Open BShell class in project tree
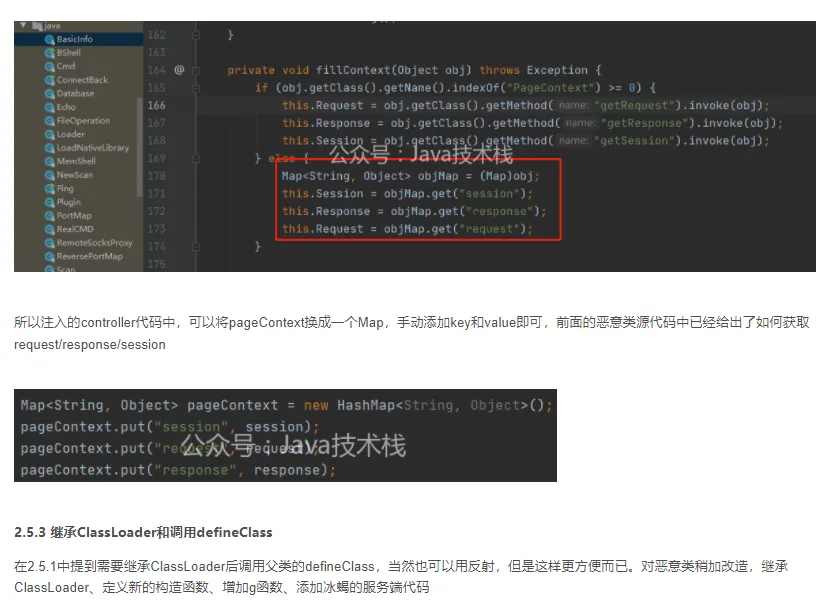The width and height of the screenshot is (821, 611). (x=68, y=52)
